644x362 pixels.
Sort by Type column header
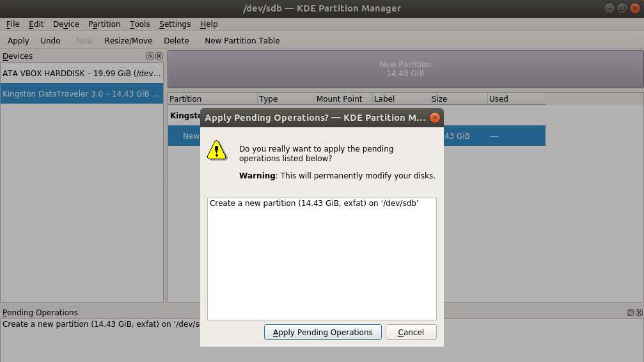286,98
